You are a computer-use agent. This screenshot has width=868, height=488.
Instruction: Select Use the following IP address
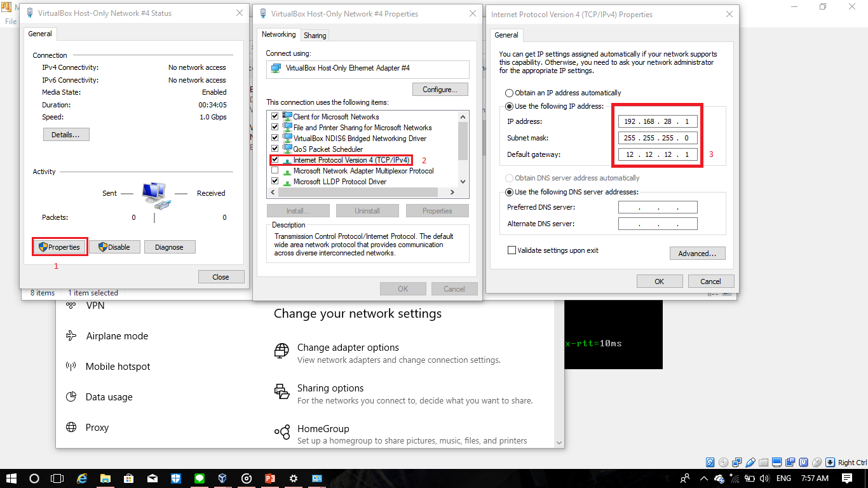509,107
